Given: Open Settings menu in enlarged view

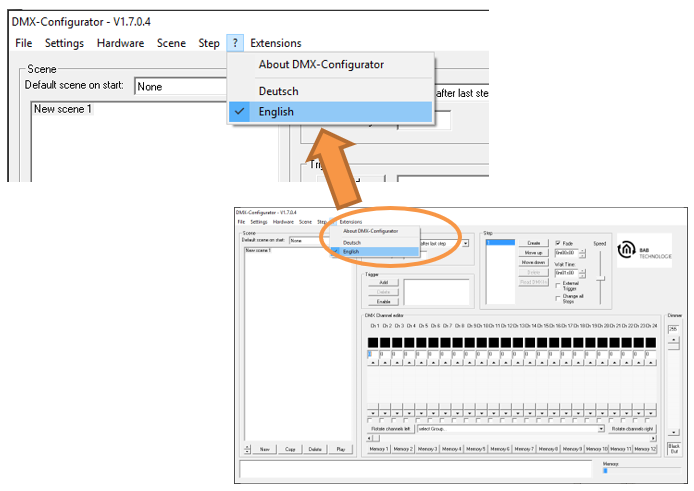Looking at the screenshot, I should click(64, 43).
